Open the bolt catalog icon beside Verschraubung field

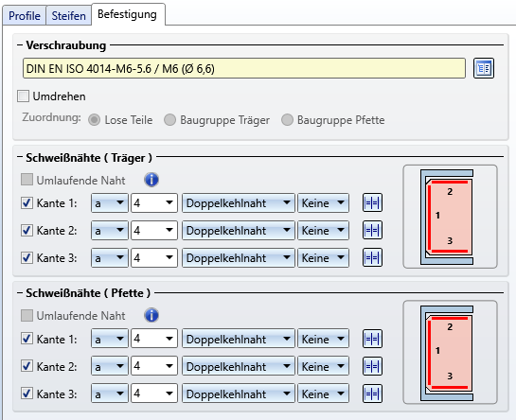coord(484,68)
